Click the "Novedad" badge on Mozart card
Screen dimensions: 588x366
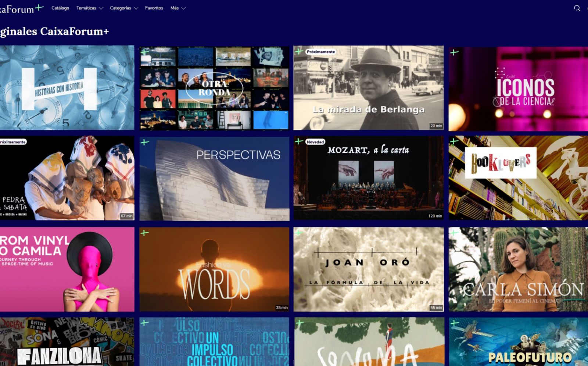pyautogui.click(x=315, y=142)
